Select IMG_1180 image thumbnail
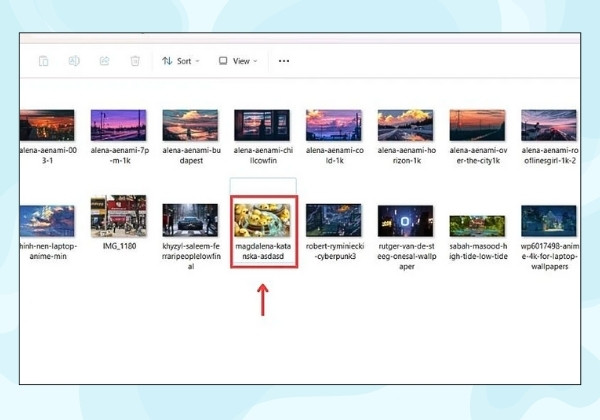This screenshot has width=600, height=420. (118, 216)
